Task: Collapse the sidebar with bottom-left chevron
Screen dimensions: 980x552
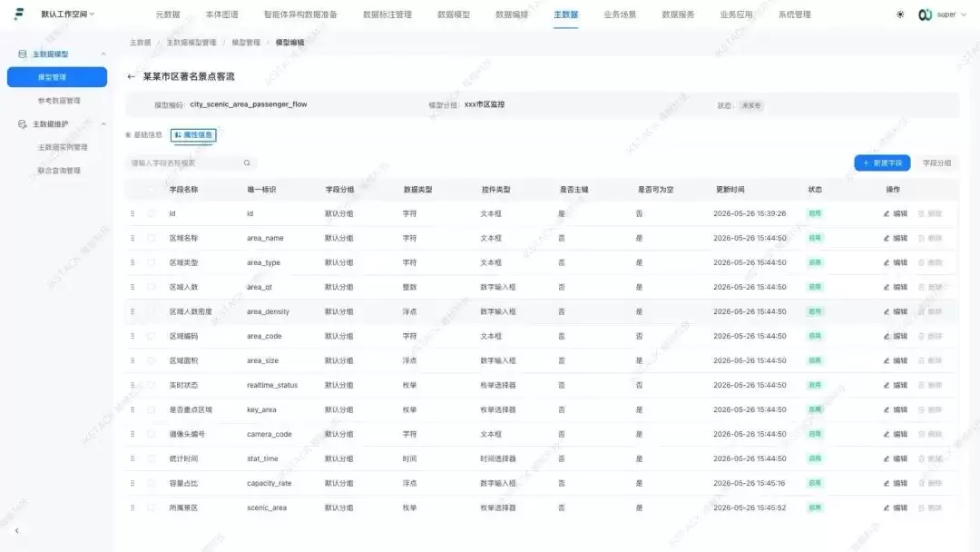Action: (17, 531)
